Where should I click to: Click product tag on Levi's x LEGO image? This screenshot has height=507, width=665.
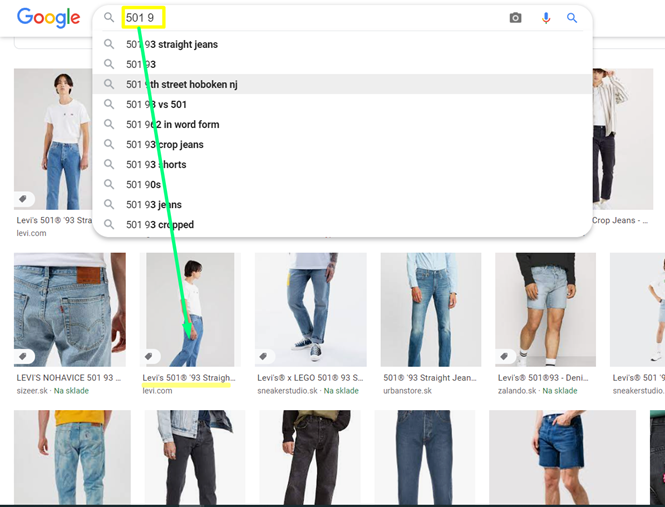264,356
